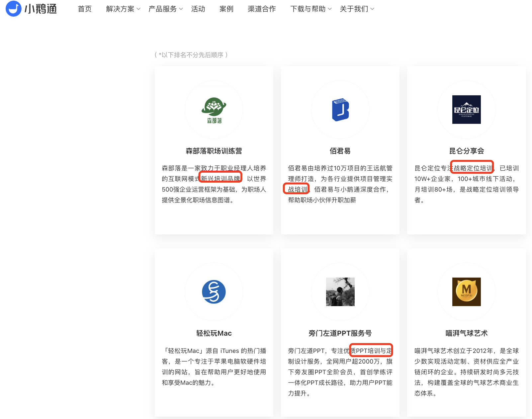Click the 小鹅通 logo icon
532x419 pixels.
tap(14, 9)
